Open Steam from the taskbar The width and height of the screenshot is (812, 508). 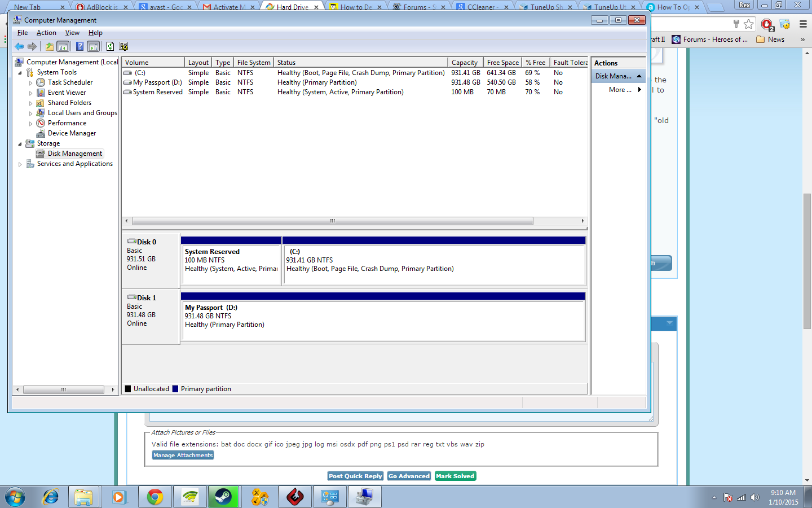pos(223,497)
